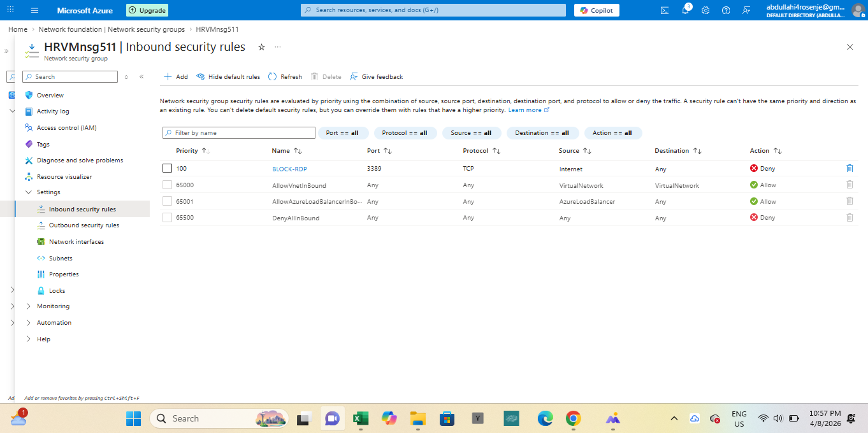Click the global search resources box
This screenshot has height=433, width=868.
(433, 10)
